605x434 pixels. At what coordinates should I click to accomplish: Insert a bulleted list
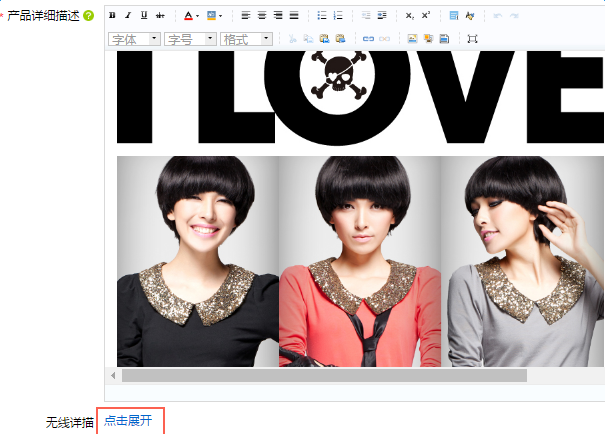[x=322, y=16]
